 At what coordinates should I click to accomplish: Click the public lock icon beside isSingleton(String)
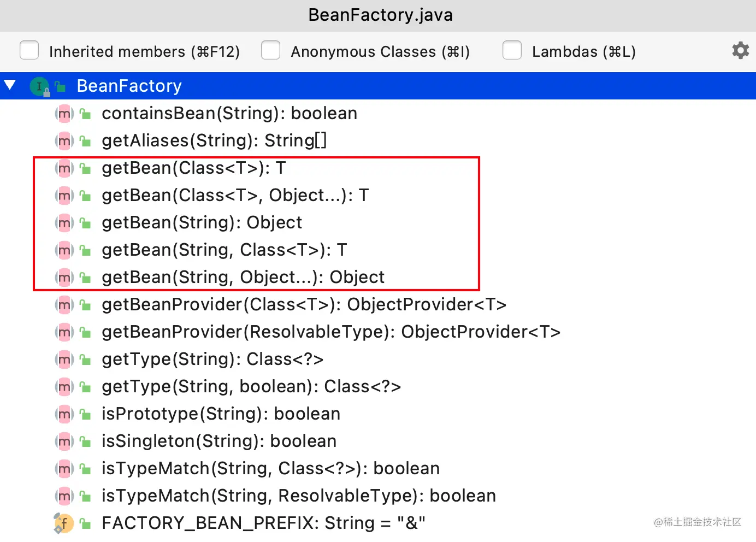(x=85, y=441)
